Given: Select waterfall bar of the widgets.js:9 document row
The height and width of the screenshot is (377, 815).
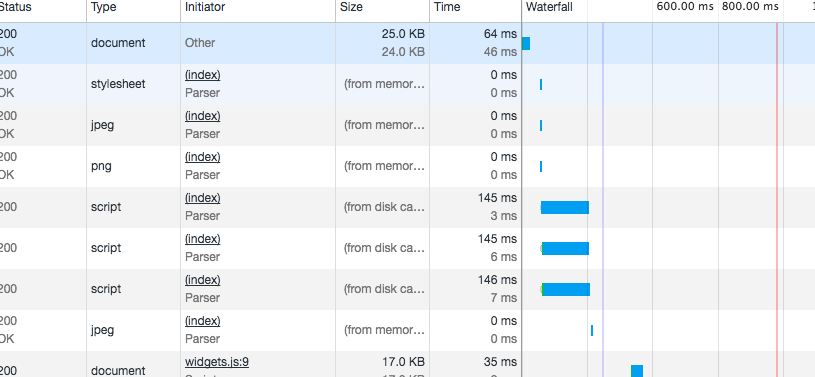Looking at the screenshot, I should (637, 371).
